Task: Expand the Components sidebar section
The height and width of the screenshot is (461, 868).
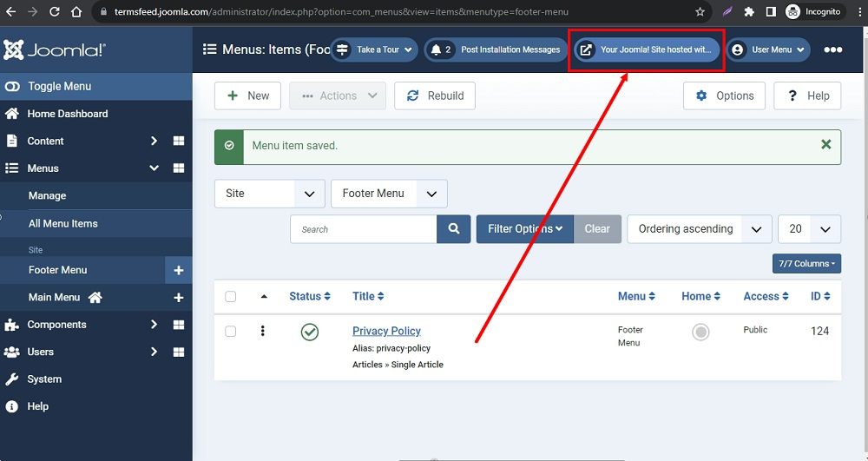Action: pos(154,325)
